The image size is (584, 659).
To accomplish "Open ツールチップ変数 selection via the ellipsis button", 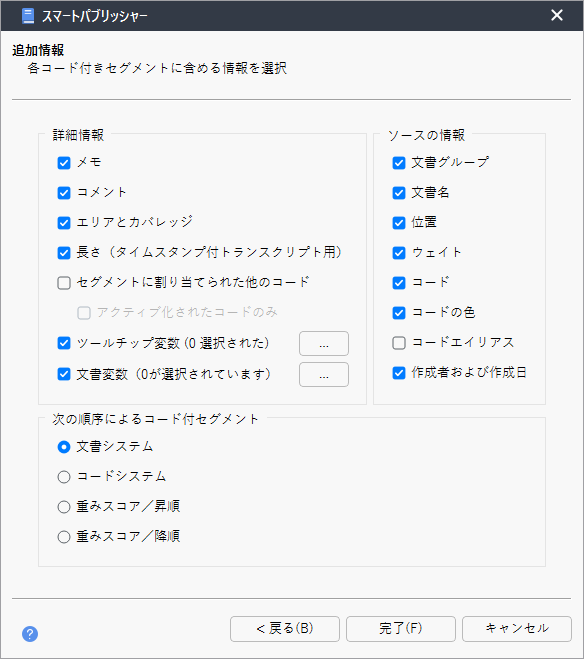I will click(324, 343).
